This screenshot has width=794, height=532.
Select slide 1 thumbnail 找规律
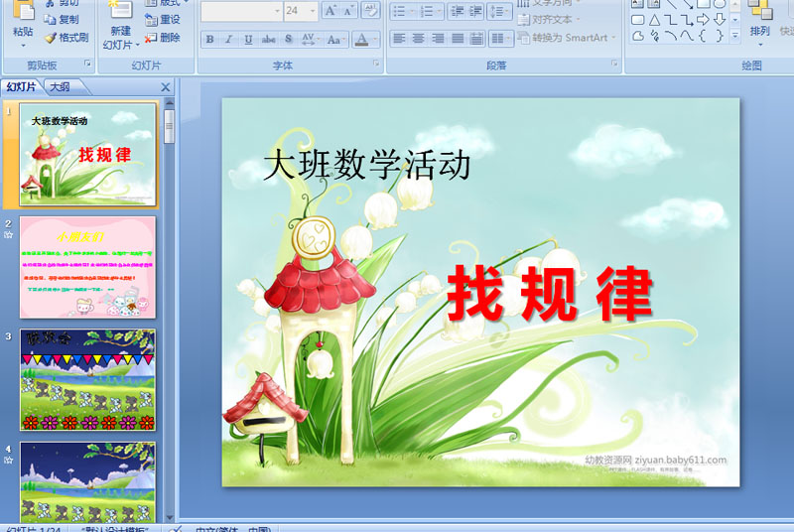pyautogui.click(x=87, y=155)
